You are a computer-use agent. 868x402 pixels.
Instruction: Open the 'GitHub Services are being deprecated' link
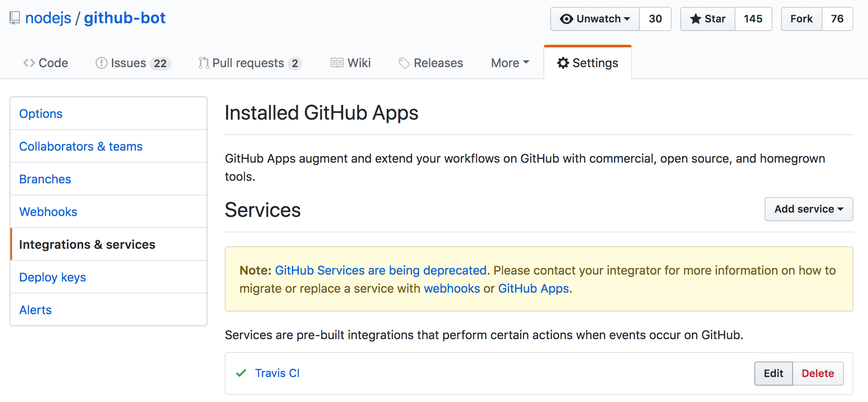pos(381,270)
